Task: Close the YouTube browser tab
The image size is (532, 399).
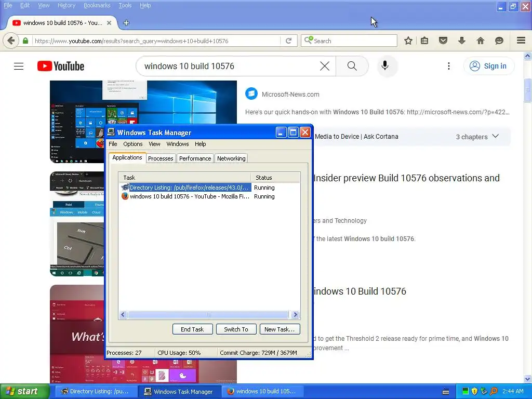Action: tap(109, 23)
